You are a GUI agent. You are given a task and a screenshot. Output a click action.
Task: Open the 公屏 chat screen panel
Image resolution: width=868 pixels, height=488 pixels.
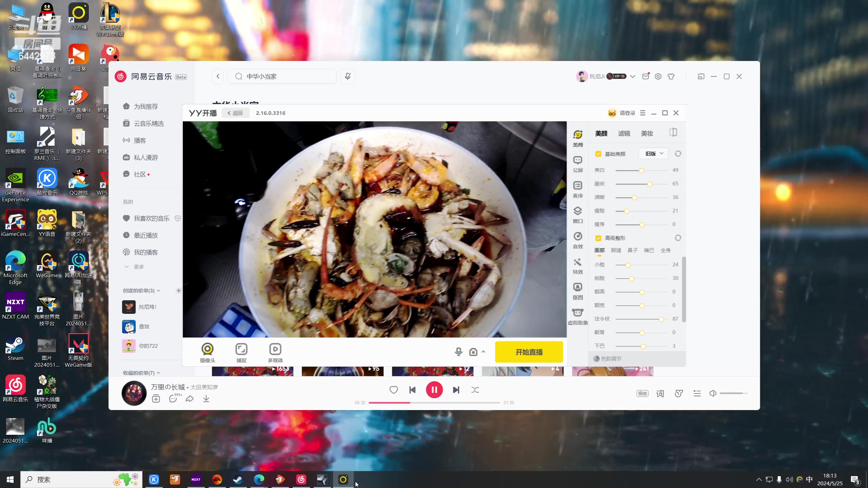point(578,164)
